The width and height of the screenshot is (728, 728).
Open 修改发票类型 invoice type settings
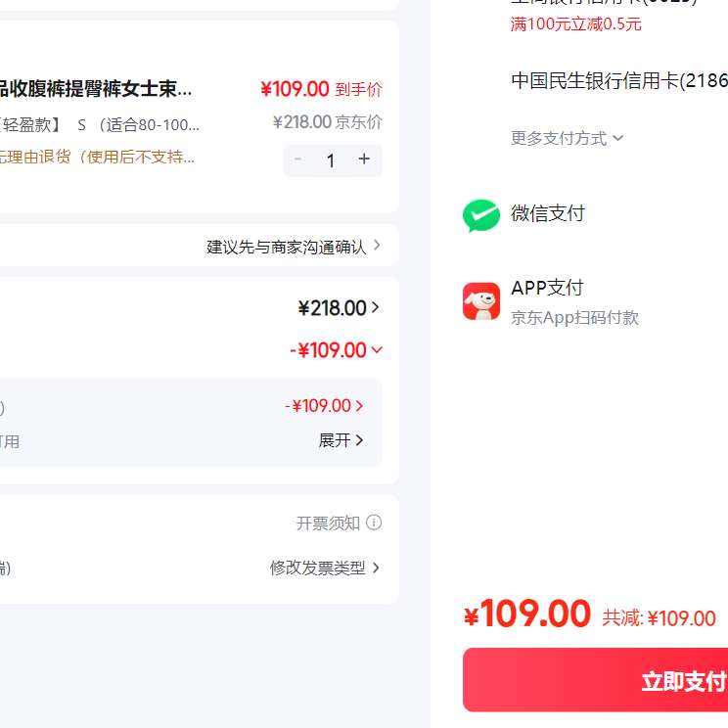tap(325, 568)
